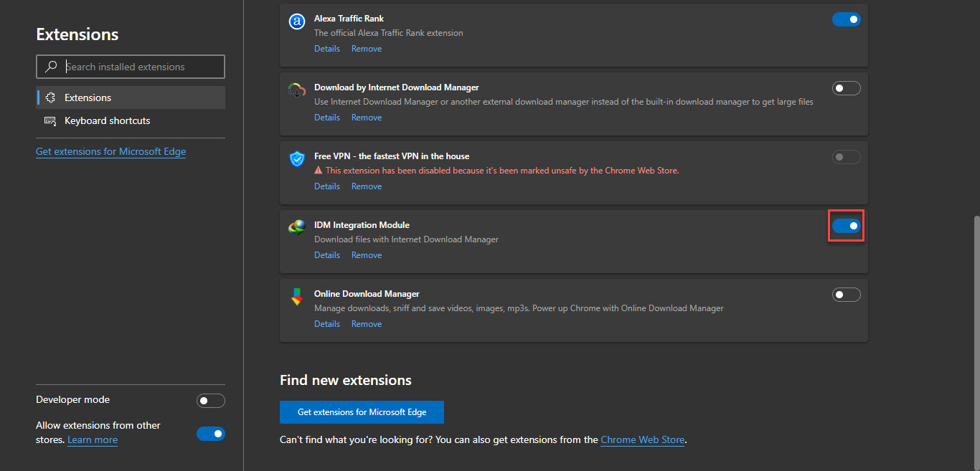Click the Online Download Manager arrow icon
This screenshot has width=980, height=471.
click(296, 297)
